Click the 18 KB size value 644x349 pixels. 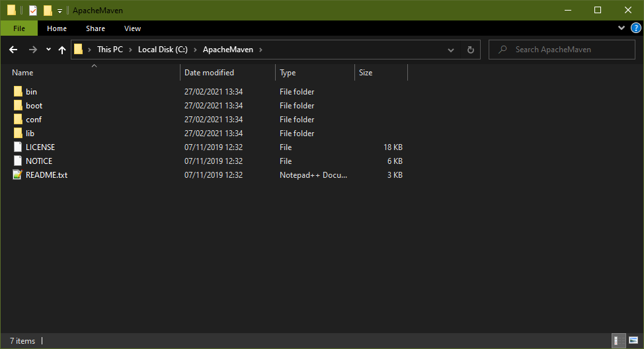pos(393,147)
